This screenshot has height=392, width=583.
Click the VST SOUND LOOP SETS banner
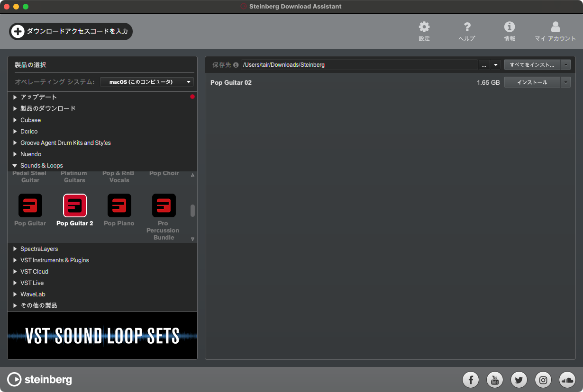pos(102,336)
